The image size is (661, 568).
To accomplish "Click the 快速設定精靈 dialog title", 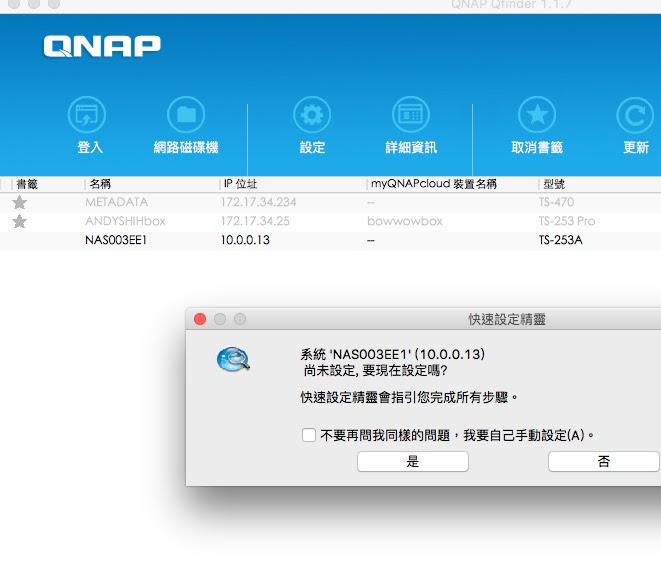I will click(x=507, y=319).
